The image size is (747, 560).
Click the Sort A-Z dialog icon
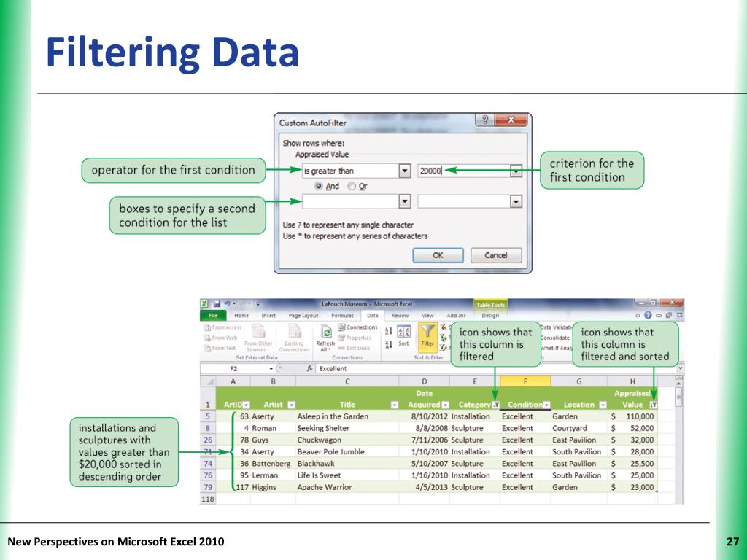point(403,332)
